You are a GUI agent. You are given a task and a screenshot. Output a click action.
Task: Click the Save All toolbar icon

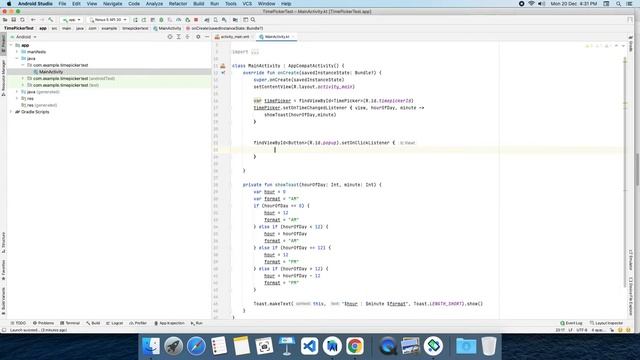(x=13, y=20)
